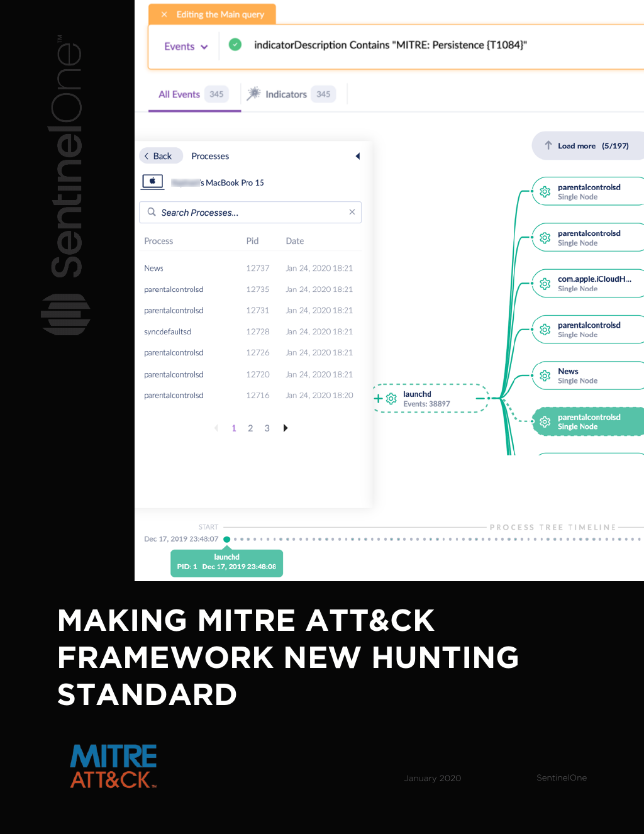This screenshot has height=834, width=644.
Task: Click the gear icon on the launchd node
Action: [391, 398]
